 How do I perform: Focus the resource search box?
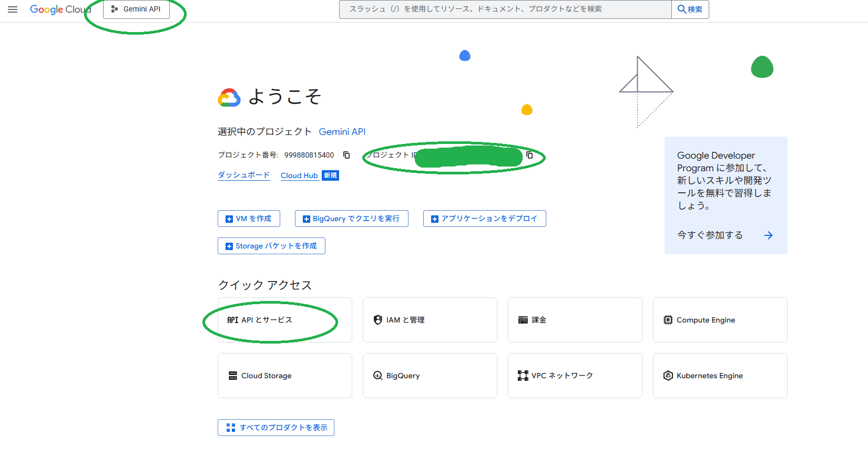tap(505, 9)
